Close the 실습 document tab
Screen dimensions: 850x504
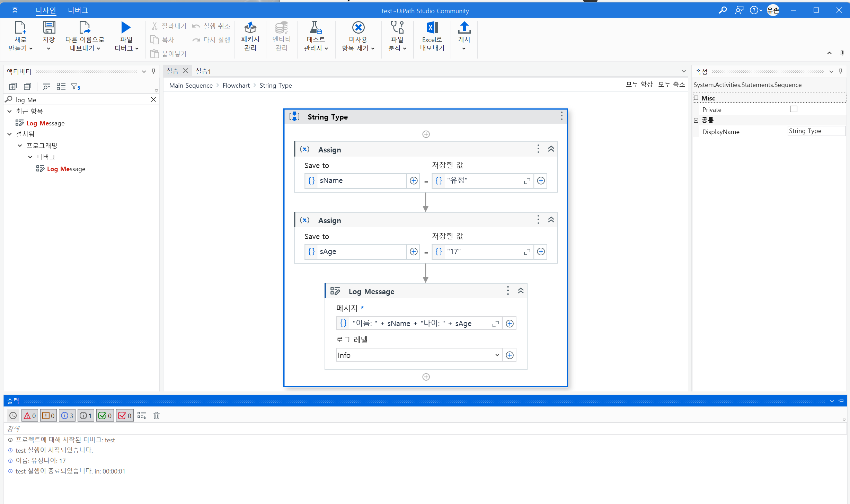(x=186, y=71)
